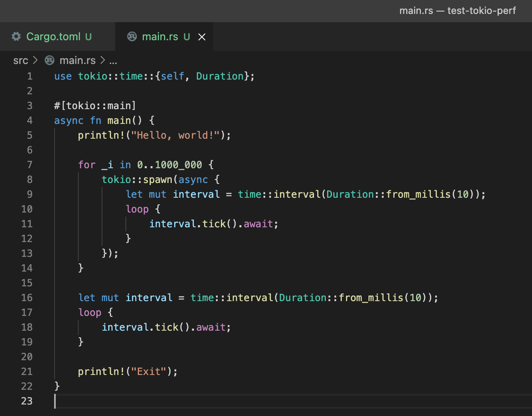The height and width of the screenshot is (416, 532).
Task: Click 'loop' keyword on line 10
Action: (137, 209)
